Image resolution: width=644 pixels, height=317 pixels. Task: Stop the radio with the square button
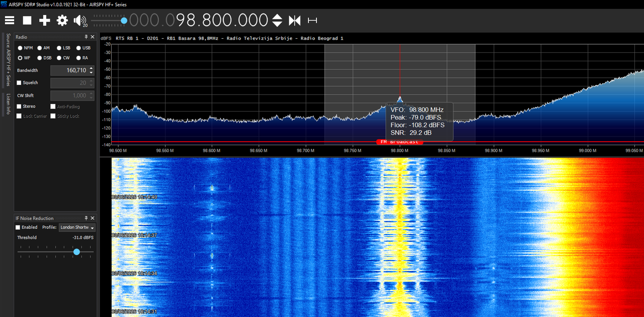click(27, 20)
